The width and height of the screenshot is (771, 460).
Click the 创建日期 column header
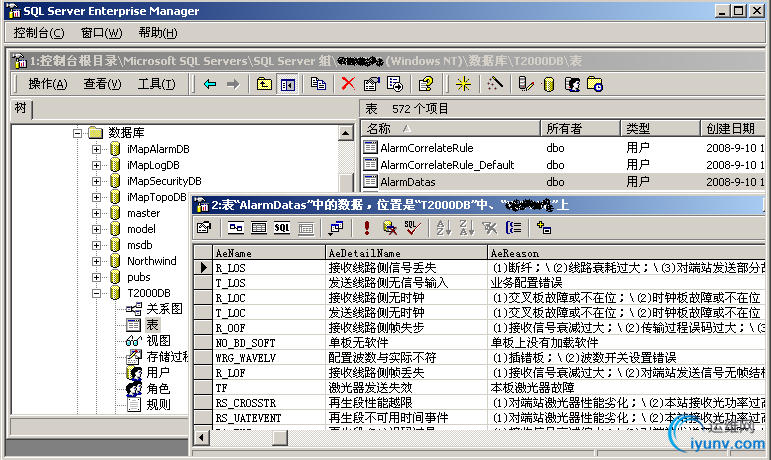click(x=732, y=128)
